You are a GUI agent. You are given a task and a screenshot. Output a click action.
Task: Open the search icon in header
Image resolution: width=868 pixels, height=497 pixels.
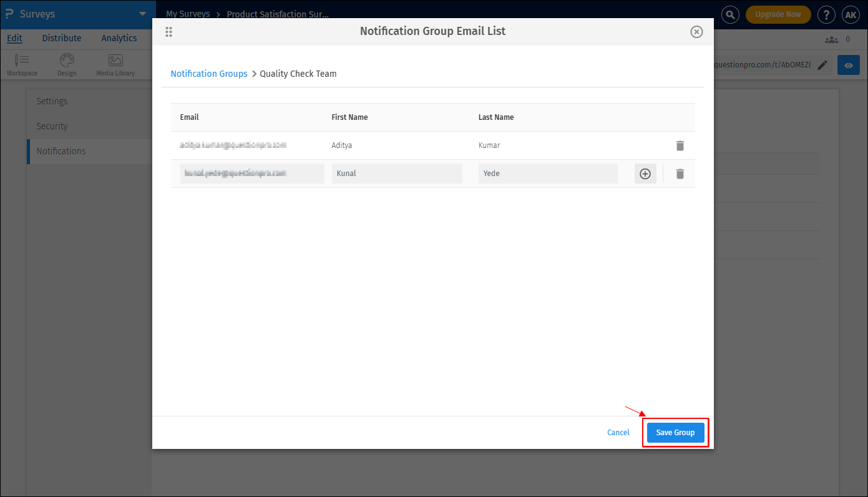coord(730,14)
